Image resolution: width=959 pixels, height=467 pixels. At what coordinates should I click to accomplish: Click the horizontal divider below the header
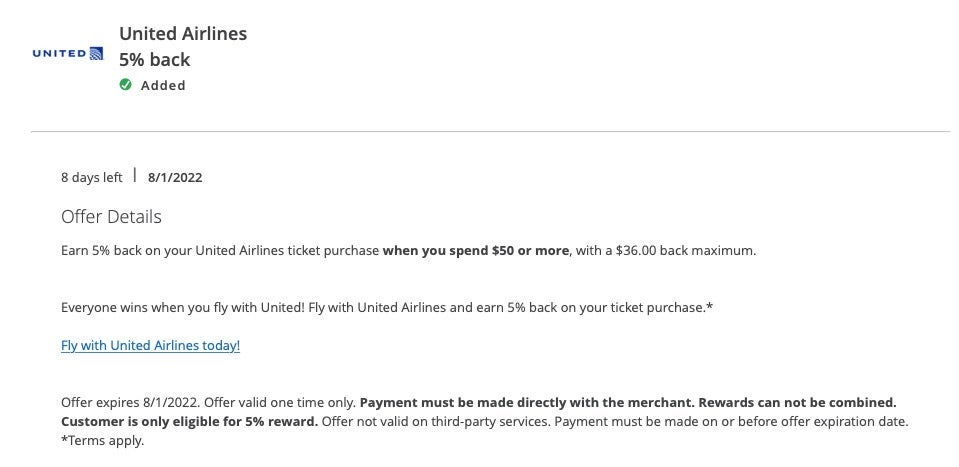(x=490, y=131)
